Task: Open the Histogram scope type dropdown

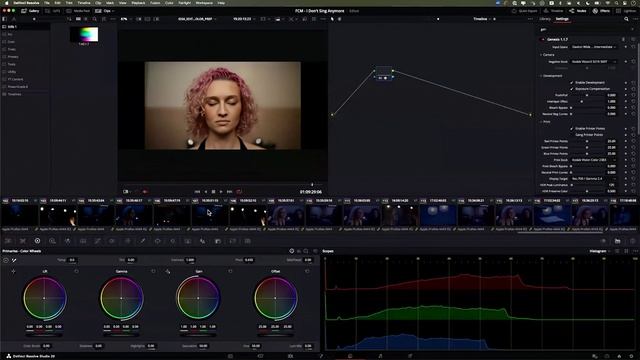Action: (x=600, y=251)
